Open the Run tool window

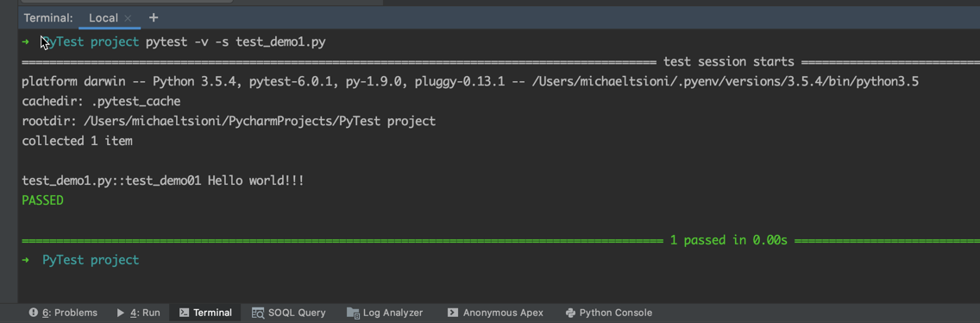point(138,313)
